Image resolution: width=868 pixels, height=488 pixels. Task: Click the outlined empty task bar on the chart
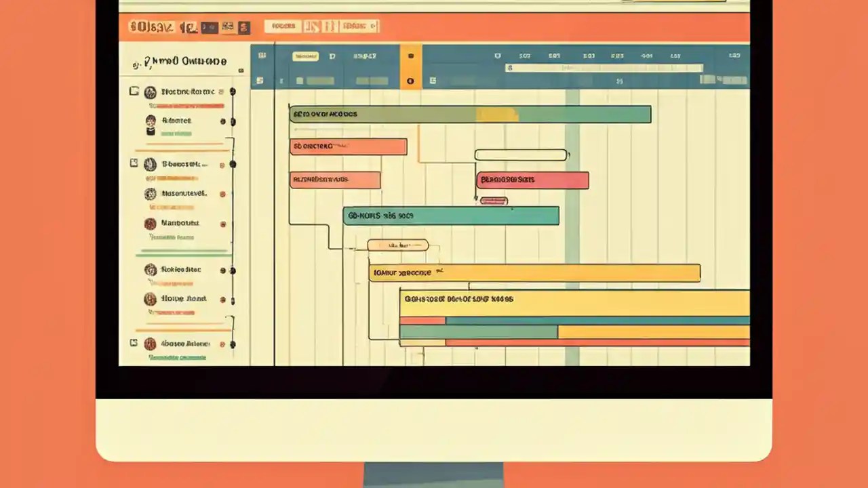(x=521, y=155)
